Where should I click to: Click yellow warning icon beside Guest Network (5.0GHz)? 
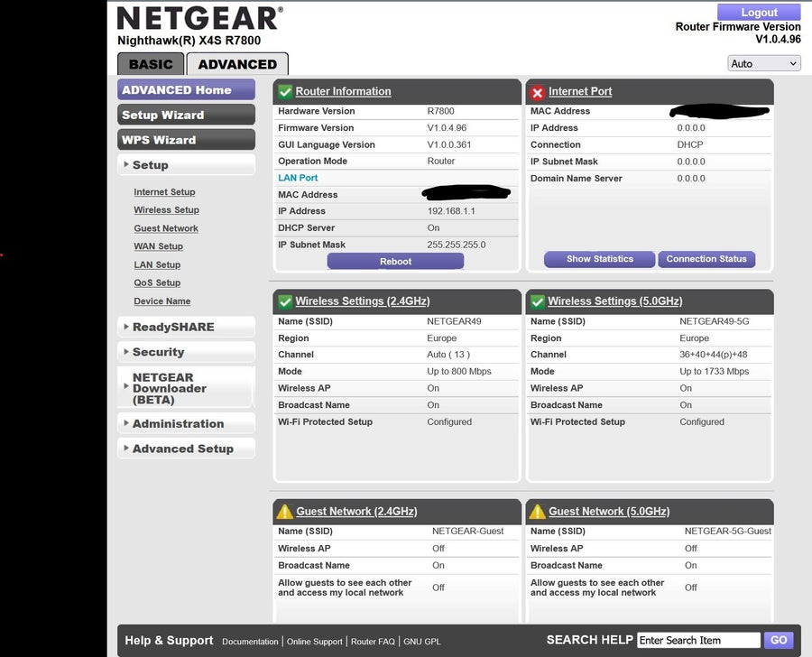538,512
